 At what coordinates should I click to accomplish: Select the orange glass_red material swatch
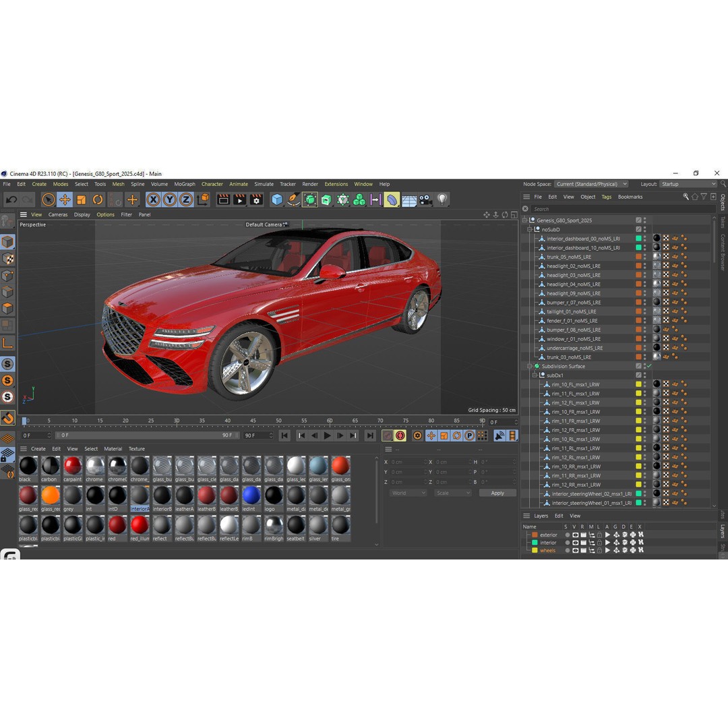click(x=50, y=495)
